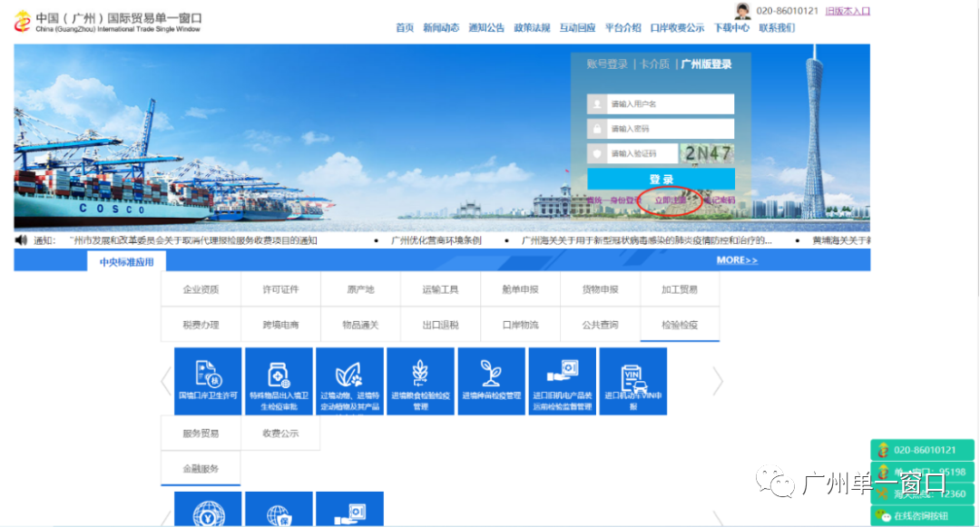Viewport: 980px width, 527px height.
Task: Select the 检验检疫 category
Action: coord(680,325)
